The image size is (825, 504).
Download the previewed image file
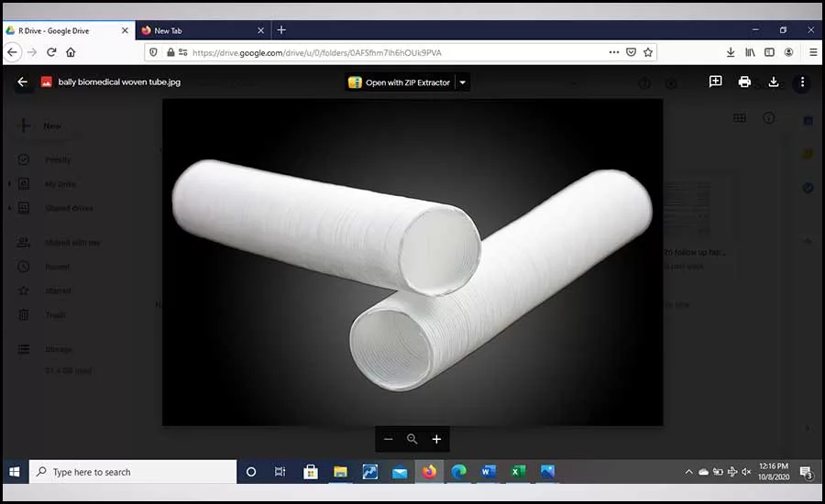774,82
